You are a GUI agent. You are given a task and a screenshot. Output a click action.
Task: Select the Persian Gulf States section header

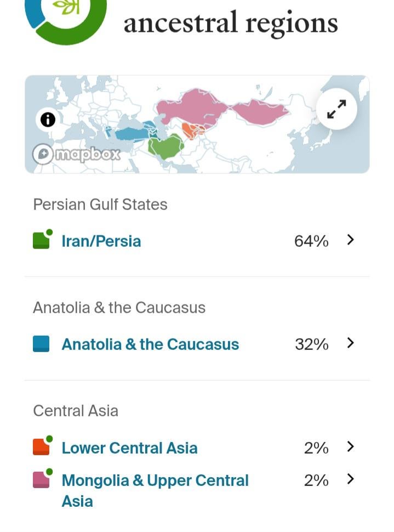100,205
